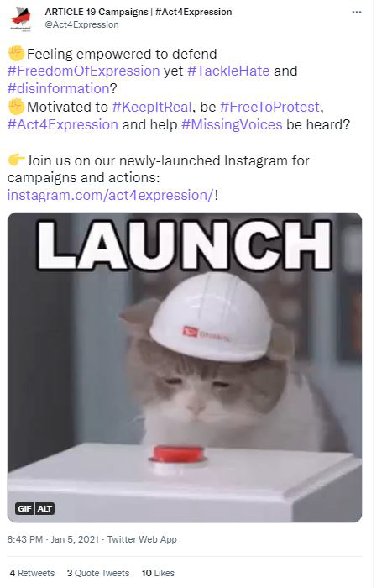Open the #TackleHate hashtag

point(228,71)
